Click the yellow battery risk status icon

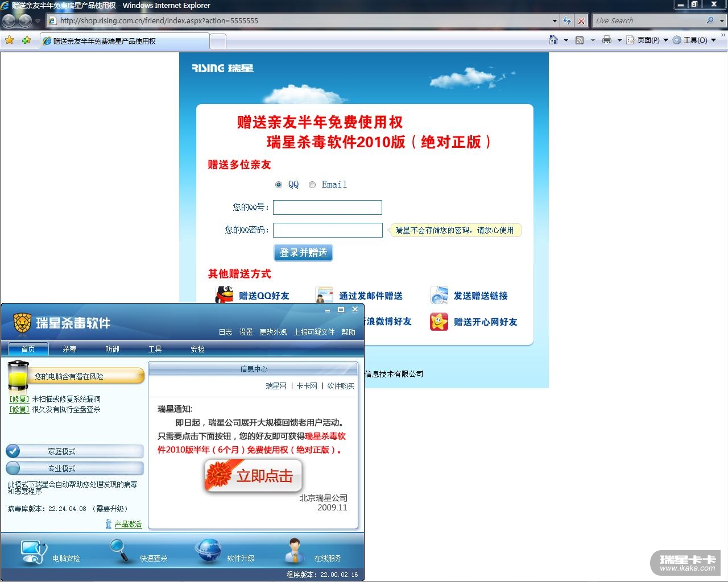pyautogui.click(x=18, y=375)
